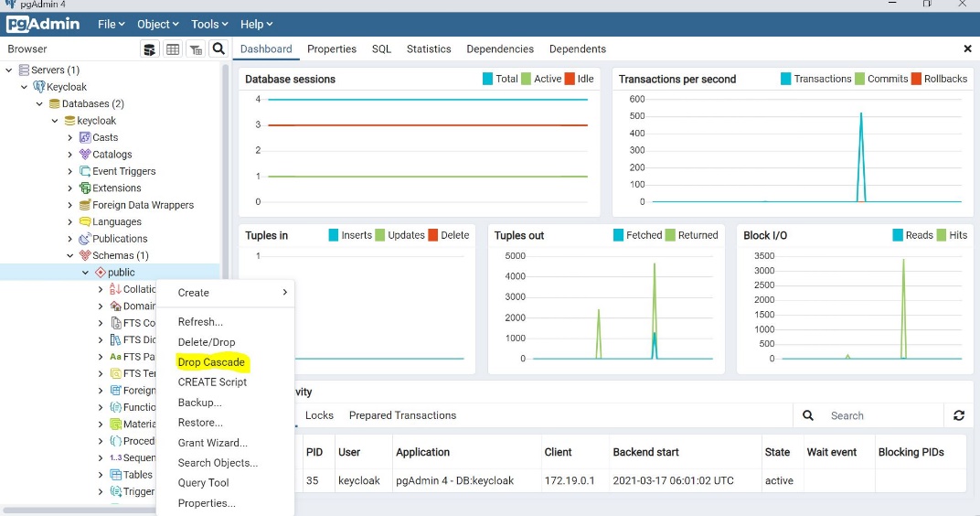Select Delete/Drop from context menu
Viewport: 980px width, 516px height.
pos(207,342)
